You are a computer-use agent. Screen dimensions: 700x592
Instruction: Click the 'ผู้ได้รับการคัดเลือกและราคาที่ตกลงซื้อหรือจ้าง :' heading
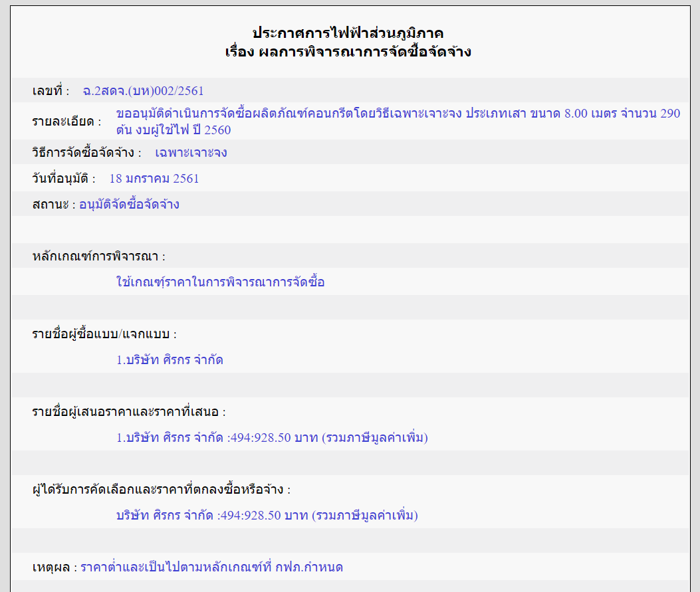[x=162, y=490]
